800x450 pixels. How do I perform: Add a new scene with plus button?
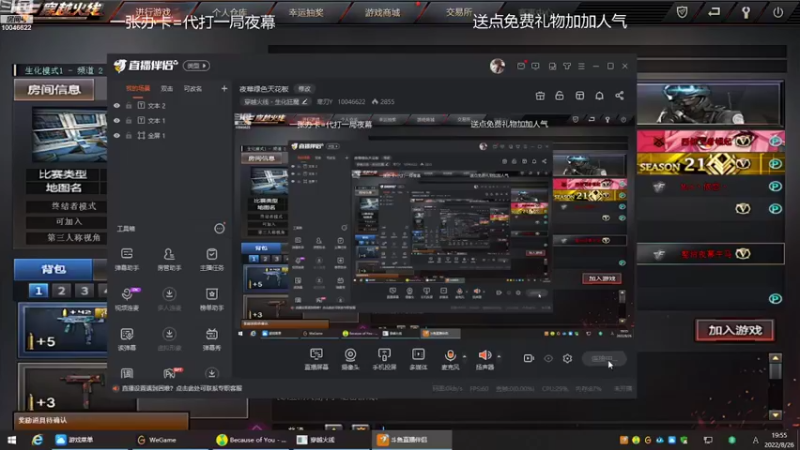224,88
